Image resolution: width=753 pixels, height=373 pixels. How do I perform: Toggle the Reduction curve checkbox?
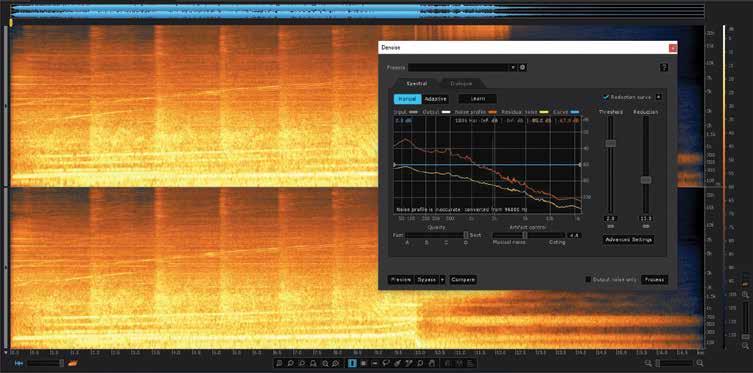[x=606, y=97]
